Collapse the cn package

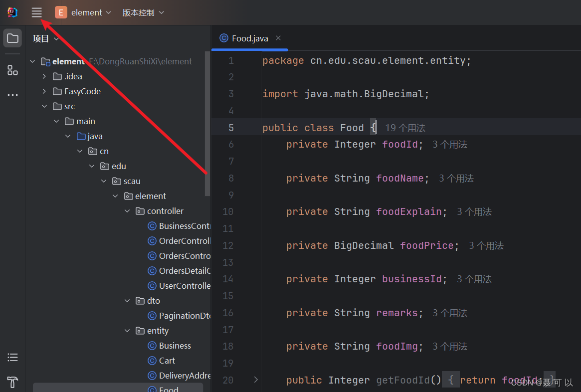(x=80, y=151)
